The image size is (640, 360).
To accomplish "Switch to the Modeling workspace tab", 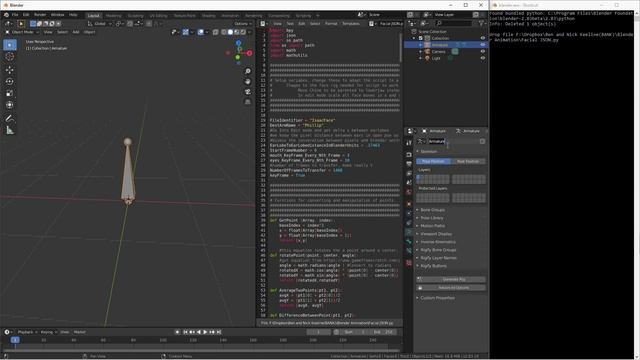I will (113, 16).
